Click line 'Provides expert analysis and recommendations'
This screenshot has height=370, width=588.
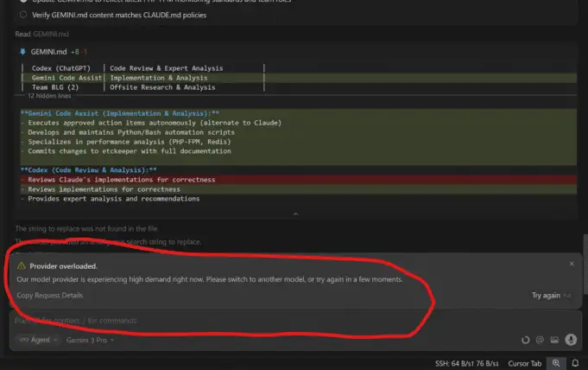pos(114,198)
